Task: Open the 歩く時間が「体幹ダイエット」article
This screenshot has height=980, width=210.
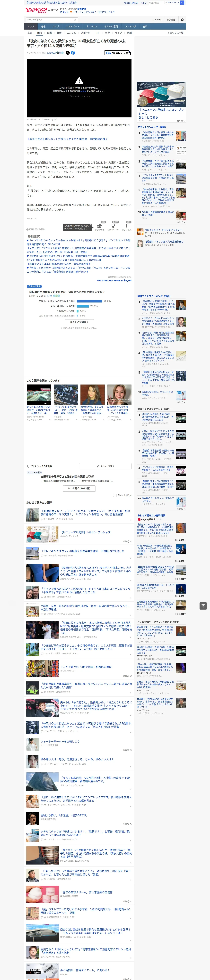Action: (x=84, y=970)
